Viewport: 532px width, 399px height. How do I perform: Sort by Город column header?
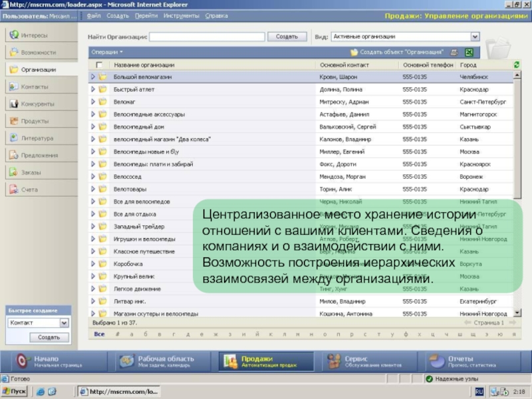pos(468,65)
